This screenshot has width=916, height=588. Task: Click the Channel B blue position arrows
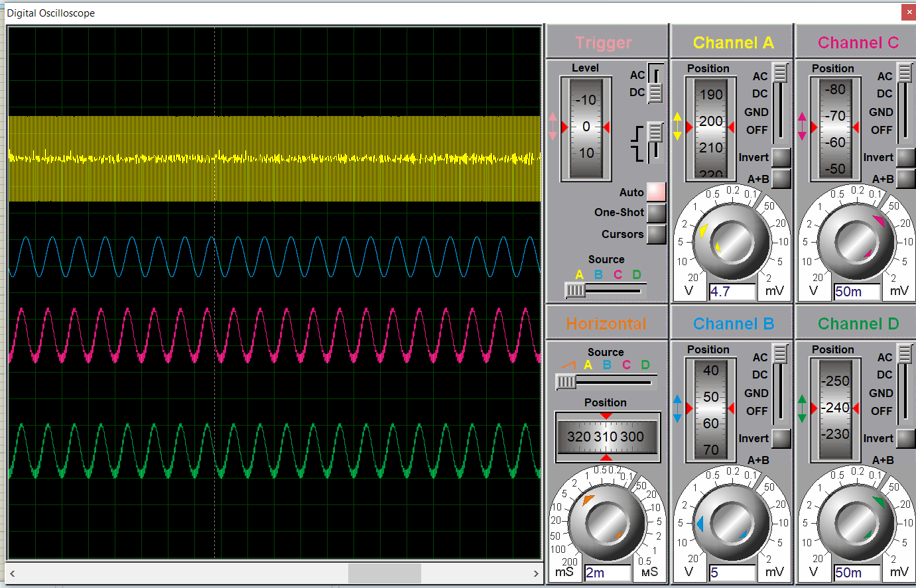click(677, 408)
